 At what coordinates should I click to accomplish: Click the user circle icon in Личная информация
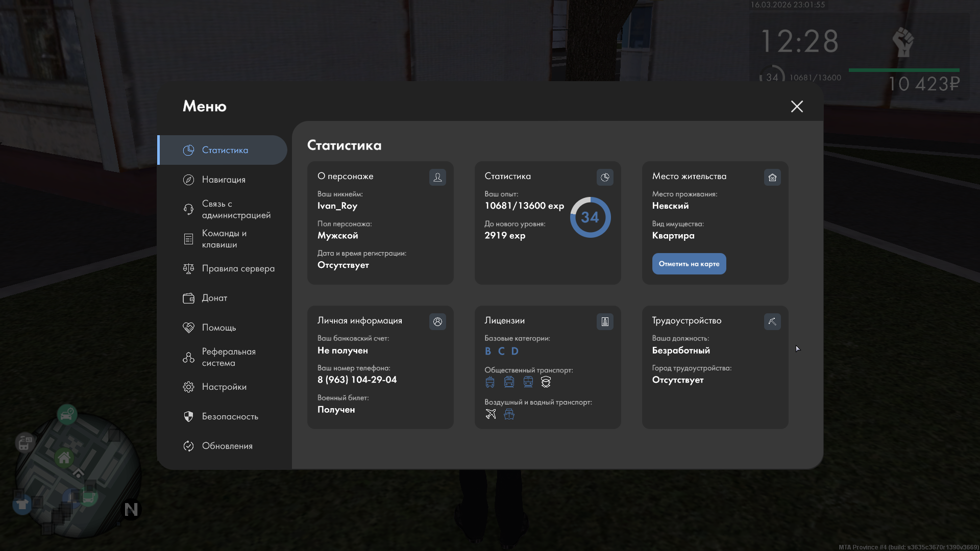[437, 321]
